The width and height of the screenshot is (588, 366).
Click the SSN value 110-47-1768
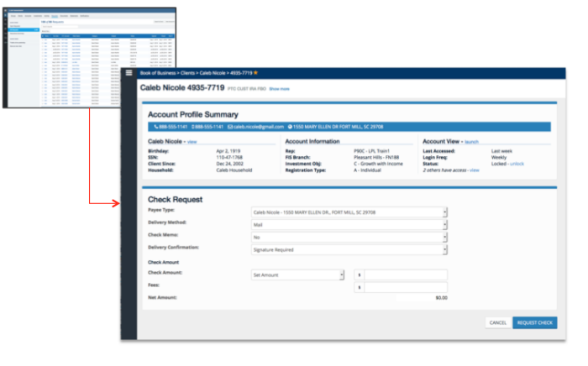[x=229, y=157]
